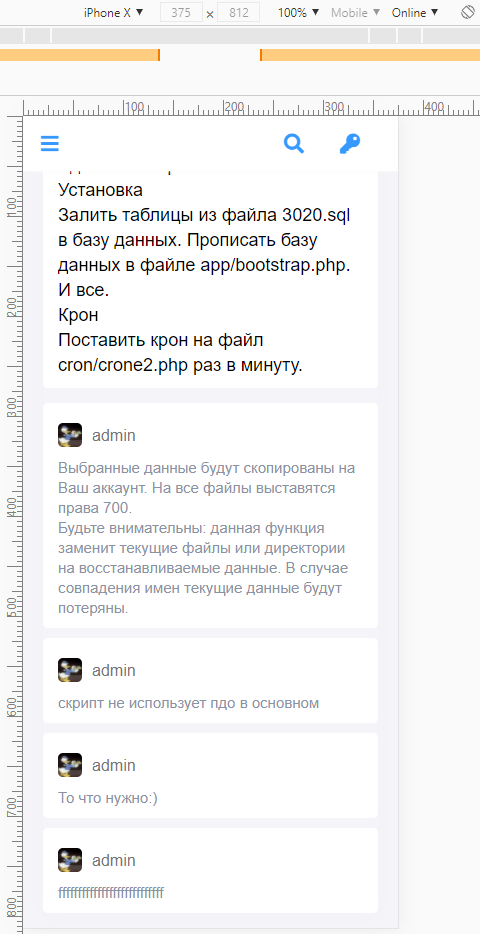Open the Online network throttling dropdown
The image size is (480, 934).
(414, 13)
